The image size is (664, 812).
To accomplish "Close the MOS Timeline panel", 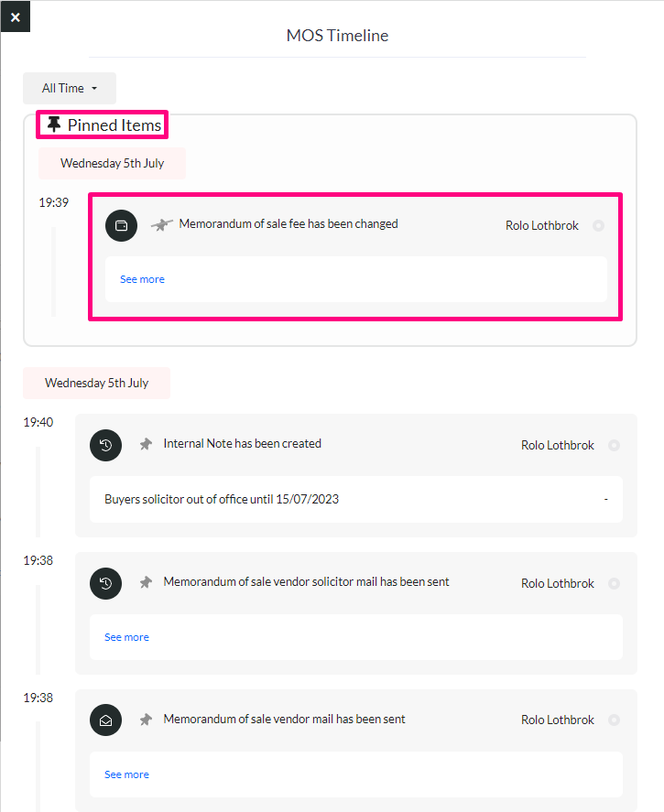I will 15,17.
